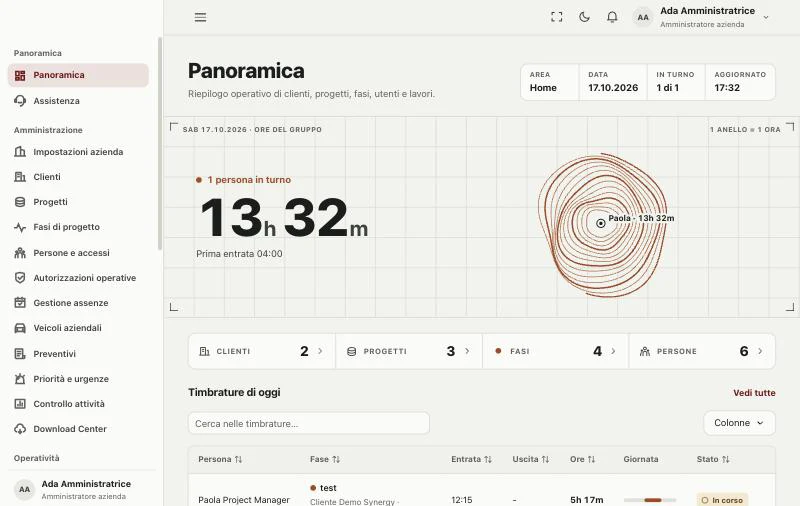The image size is (800, 506).
Task: Click Ada Amministratrice profile at sidebar bottom
Action: 82,489
